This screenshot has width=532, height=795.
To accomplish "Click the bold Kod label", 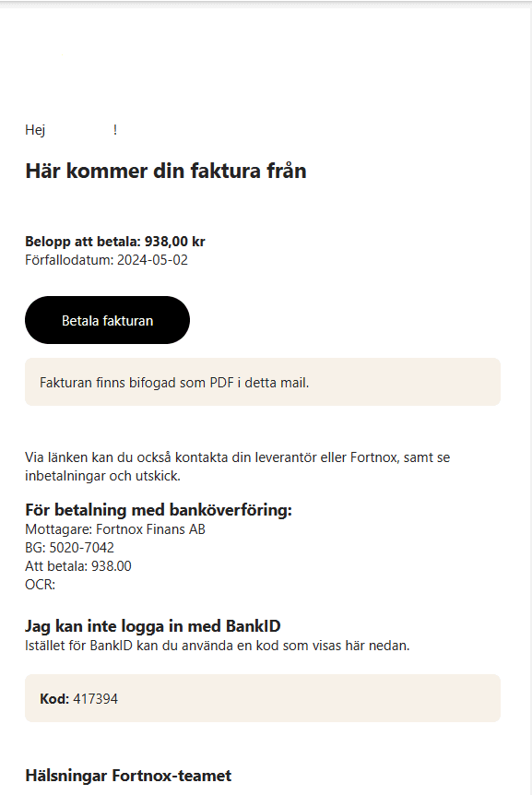I will 54,699.
